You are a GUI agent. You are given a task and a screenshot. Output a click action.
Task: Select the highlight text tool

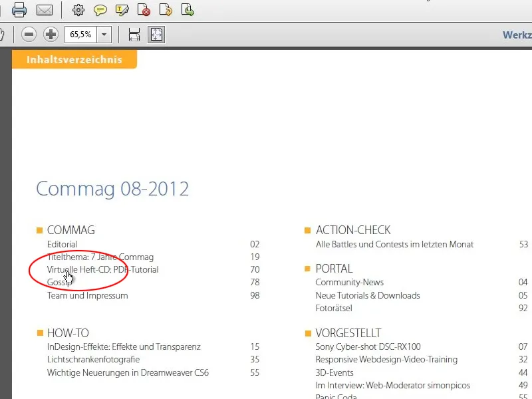122,10
